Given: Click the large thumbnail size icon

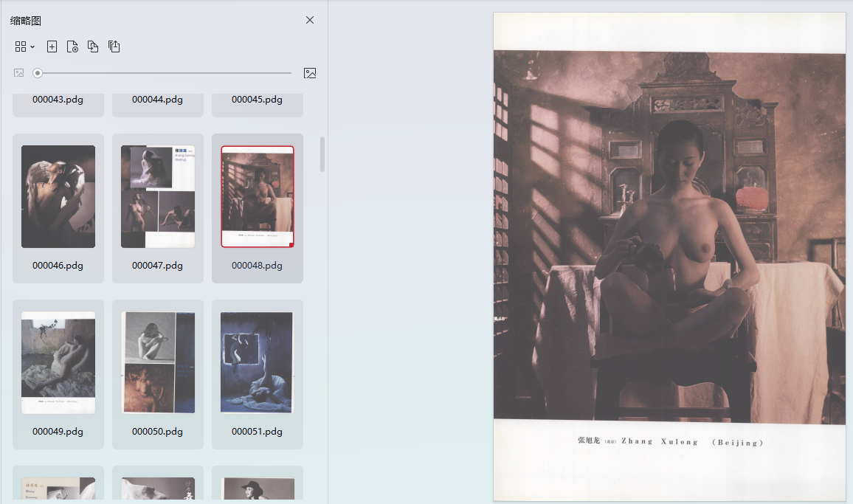Looking at the screenshot, I should (310, 73).
